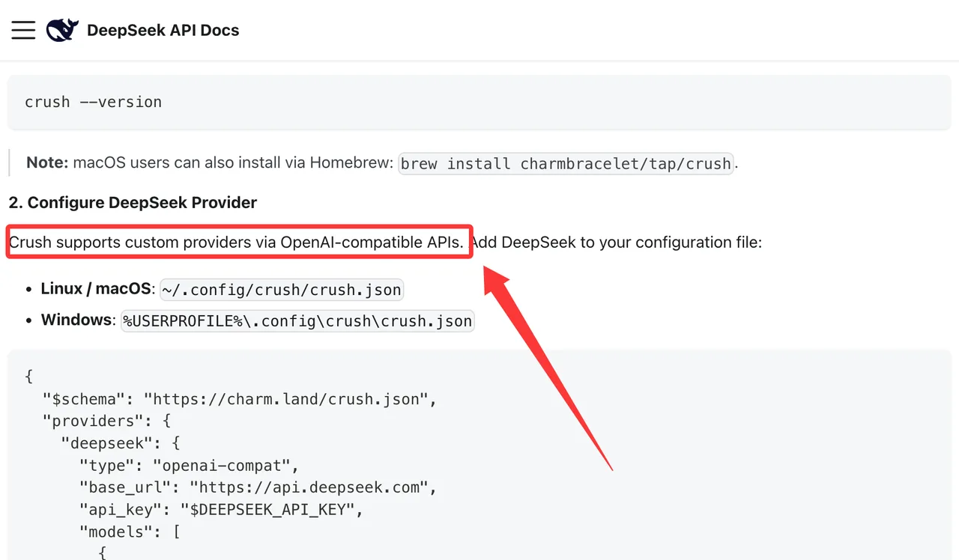Click the "$DEEPSEEK_API_KEY" value
This screenshot has height=560, width=959.
click(267, 511)
